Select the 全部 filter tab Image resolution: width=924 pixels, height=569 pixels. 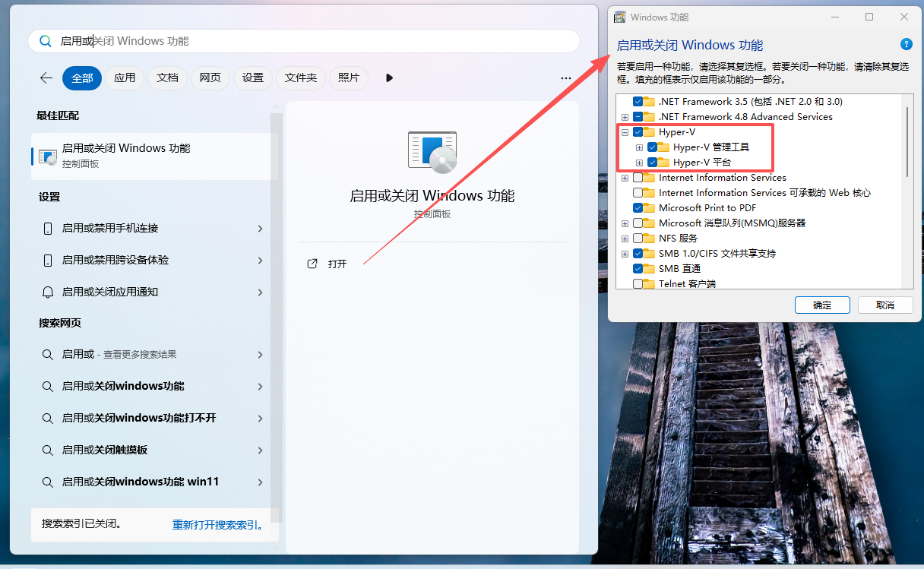click(82, 77)
